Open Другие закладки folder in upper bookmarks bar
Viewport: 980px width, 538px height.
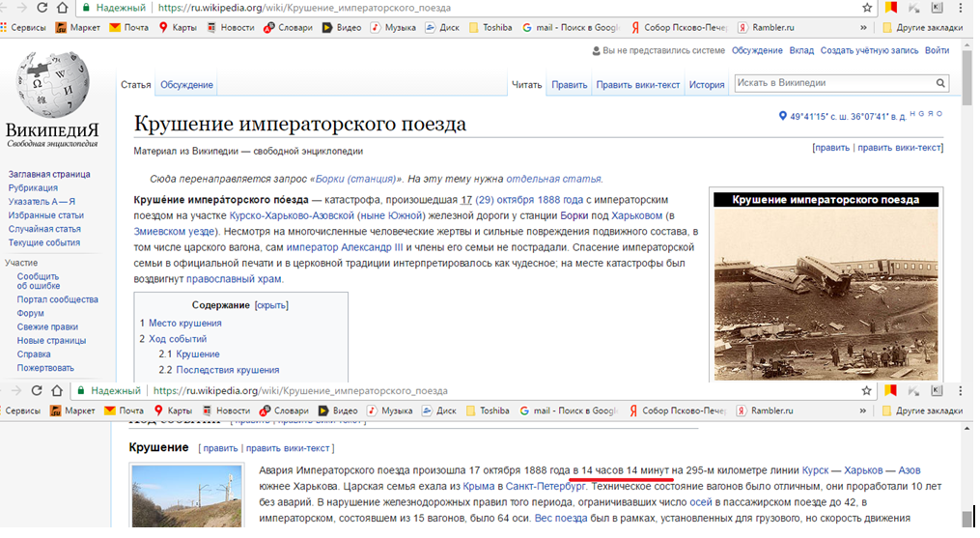(x=922, y=27)
